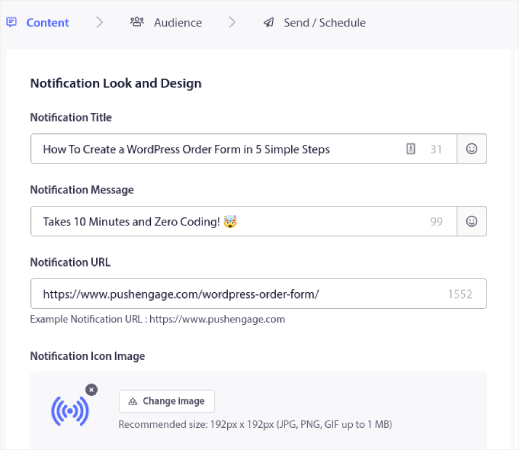
Task: Click the 'Notification Look and Design' heading
Action: 116,83
